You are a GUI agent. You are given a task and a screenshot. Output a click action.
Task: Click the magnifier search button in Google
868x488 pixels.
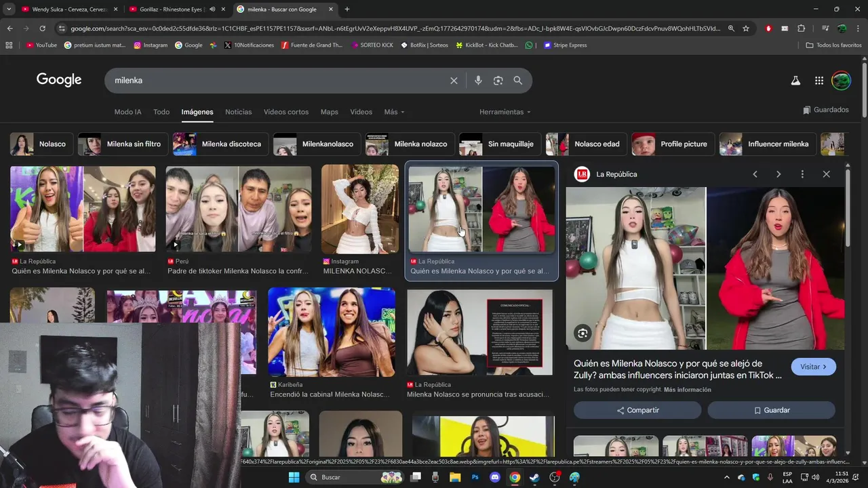click(x=518, y=81)
